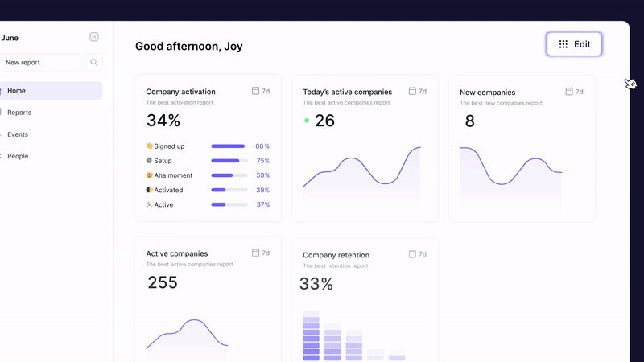
Task: Collapse the sidebar with the collapse icon
Action: [x=94, y=37]
